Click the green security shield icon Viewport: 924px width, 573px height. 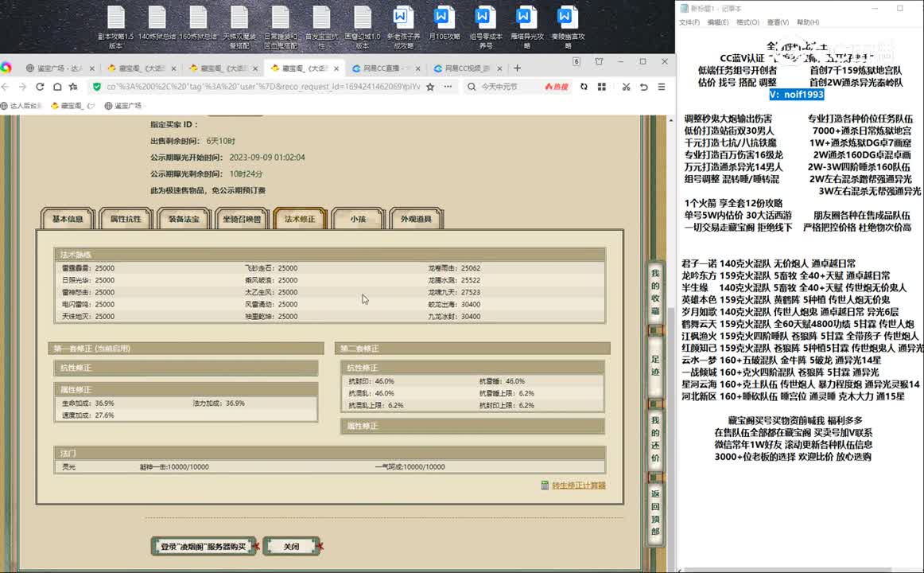pos(97,87)
